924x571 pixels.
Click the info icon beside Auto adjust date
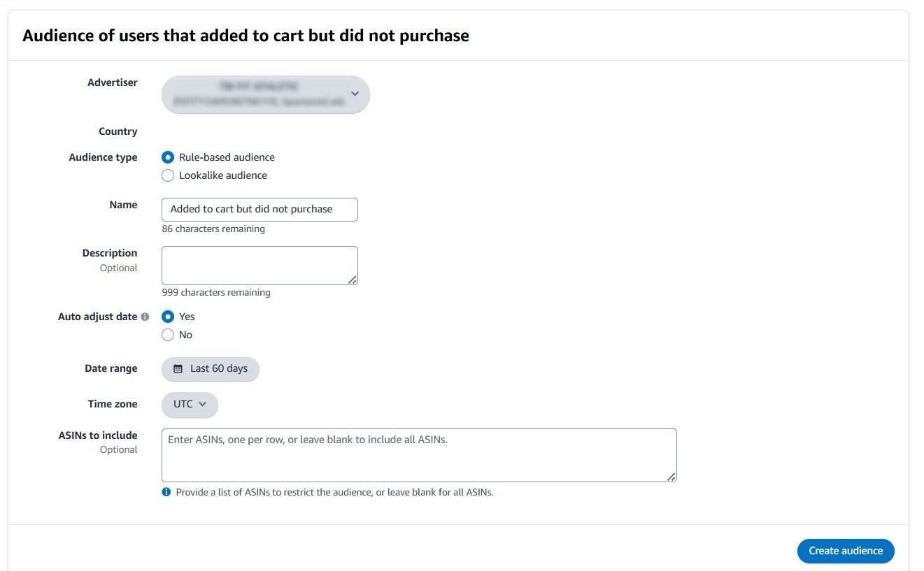[145, 317]
